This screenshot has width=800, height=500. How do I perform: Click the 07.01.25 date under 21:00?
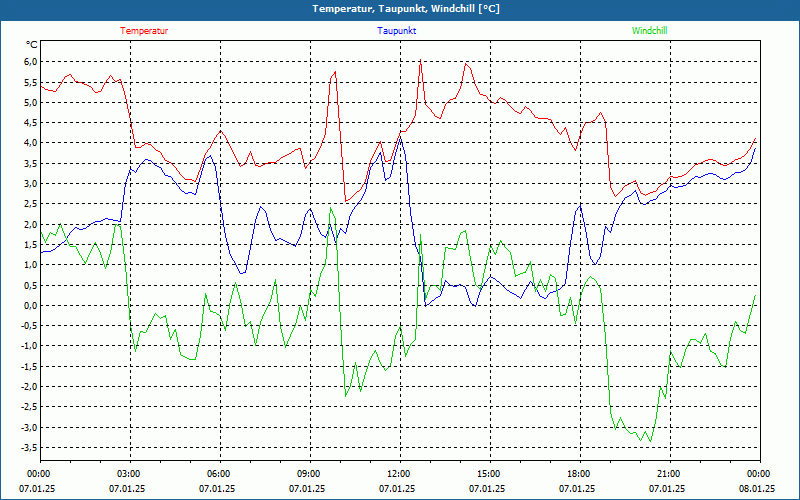point(667,489)
